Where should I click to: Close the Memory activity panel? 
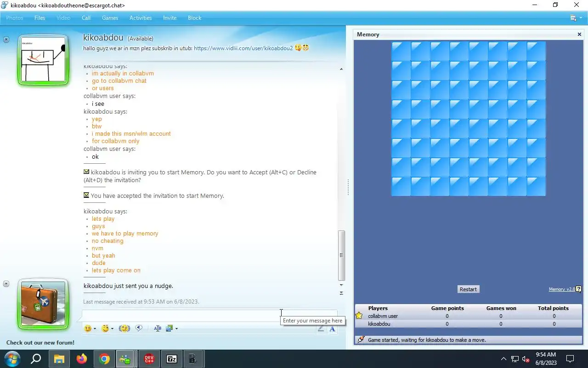point(579,34)
